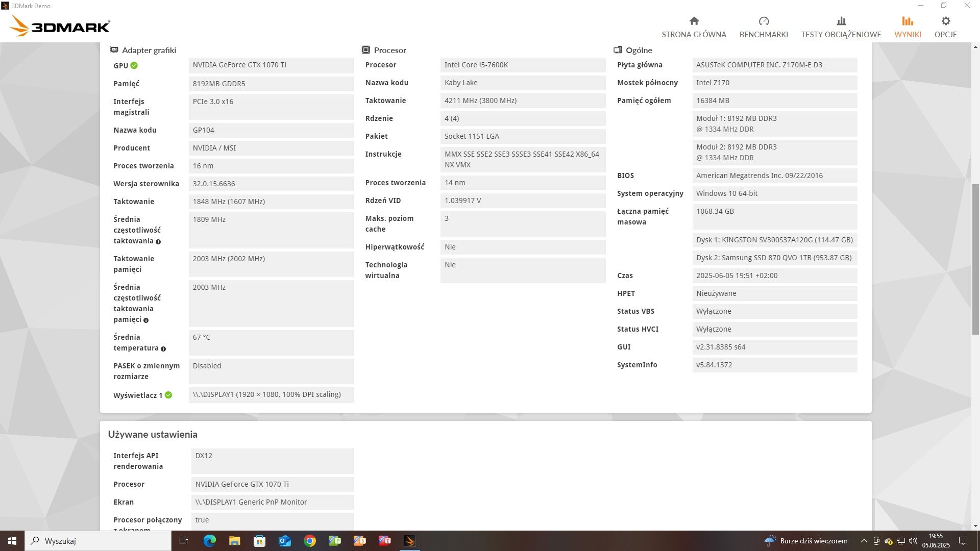Viewport: 980px width, 551px height.
Task: Select the 3DMark icon in the taskbar
Action: [409, 541]
